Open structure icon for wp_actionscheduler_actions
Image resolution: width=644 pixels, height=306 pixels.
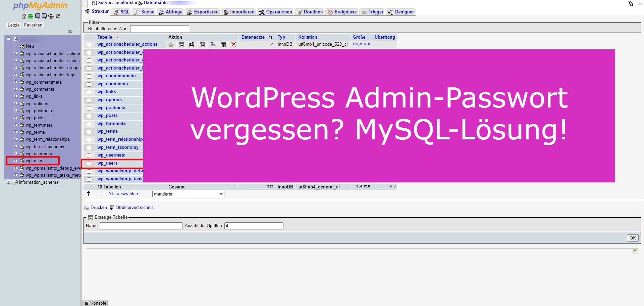[x=192, y=45]
